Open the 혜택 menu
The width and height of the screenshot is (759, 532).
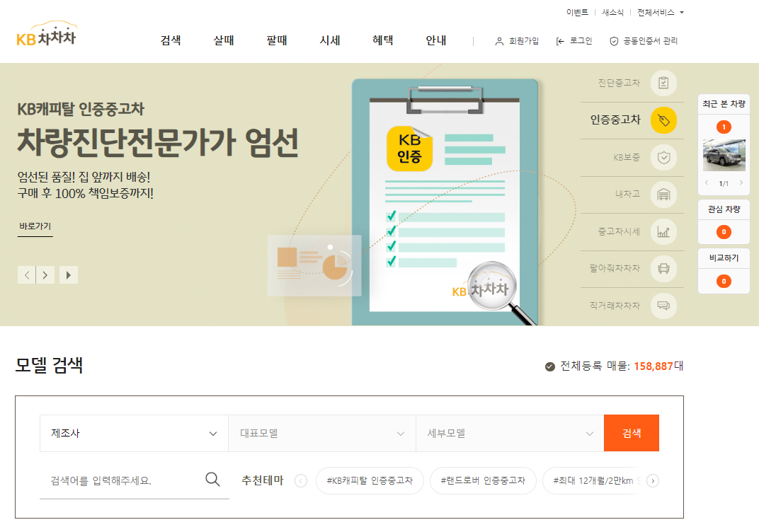[x=383, y=40]
